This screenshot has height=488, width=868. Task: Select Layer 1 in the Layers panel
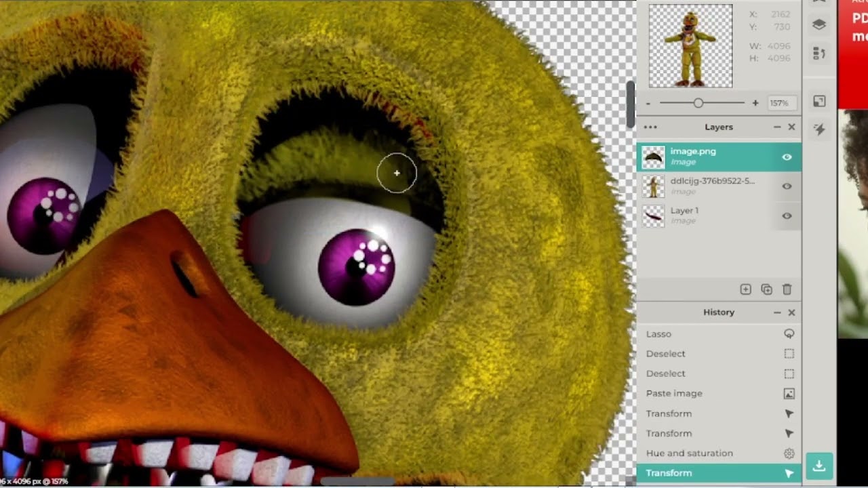point(719,216)
